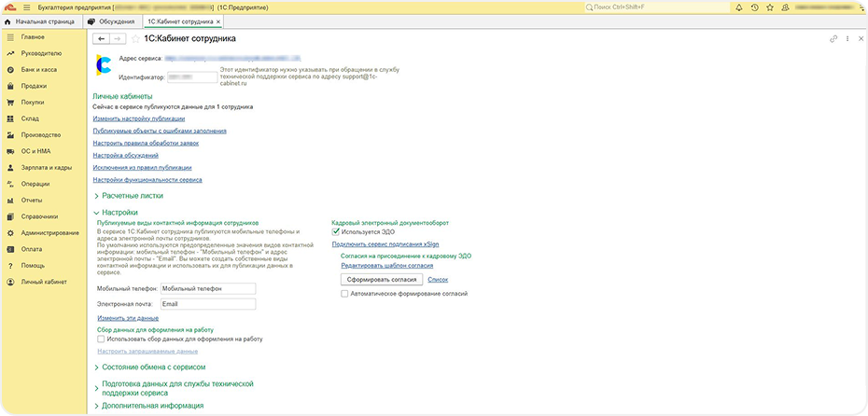
Task: Expand Состояние обмена с сервисом section
Action: pos(150,367)
